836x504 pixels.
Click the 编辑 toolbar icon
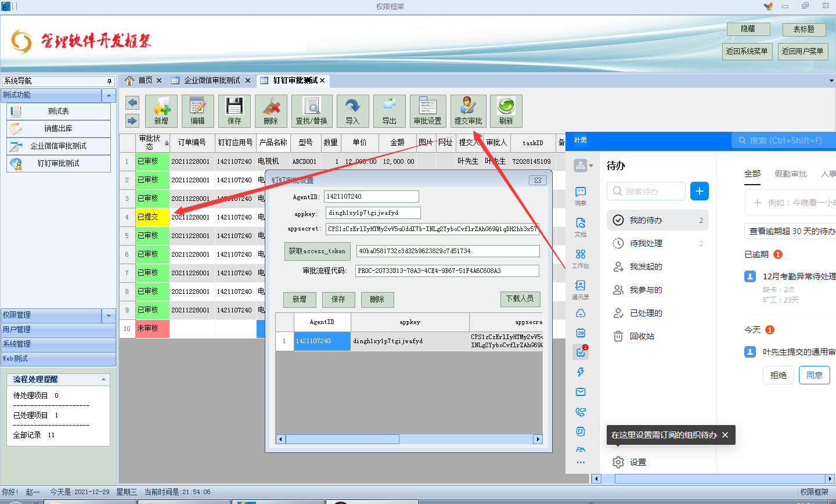[x=198, y=111]
